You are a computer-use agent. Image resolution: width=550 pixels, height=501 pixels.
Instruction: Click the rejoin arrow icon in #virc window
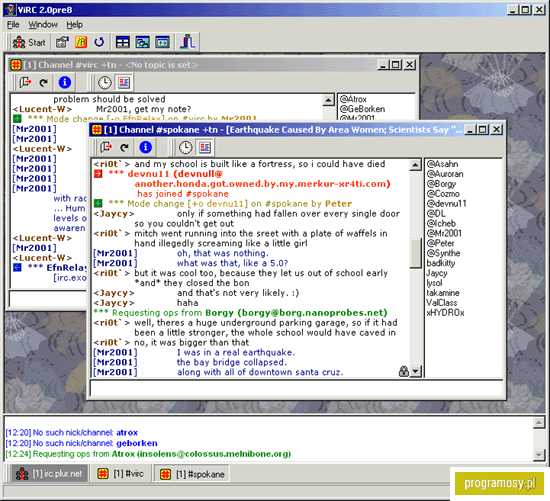click(x=43, y=83)
